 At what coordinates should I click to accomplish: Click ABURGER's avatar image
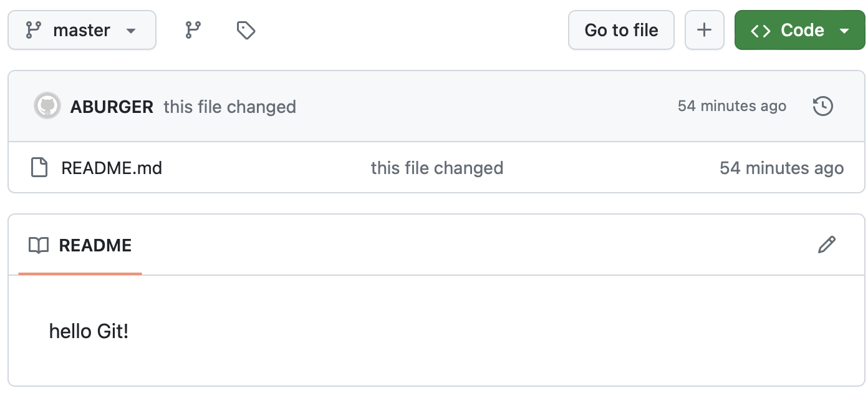pos(47,106)
